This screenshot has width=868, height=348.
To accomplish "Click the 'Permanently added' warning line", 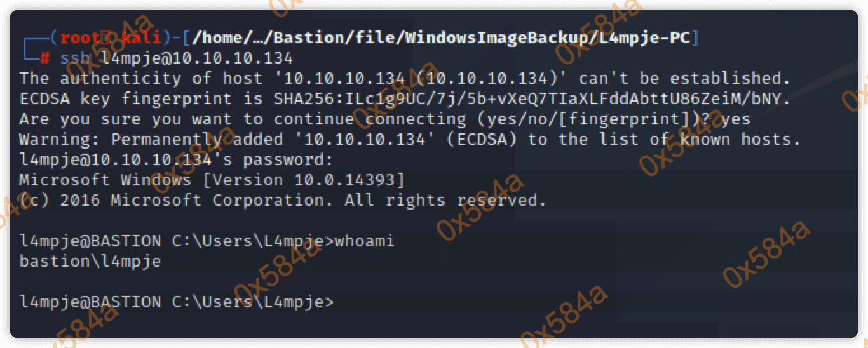I will (x=410, y=140).
